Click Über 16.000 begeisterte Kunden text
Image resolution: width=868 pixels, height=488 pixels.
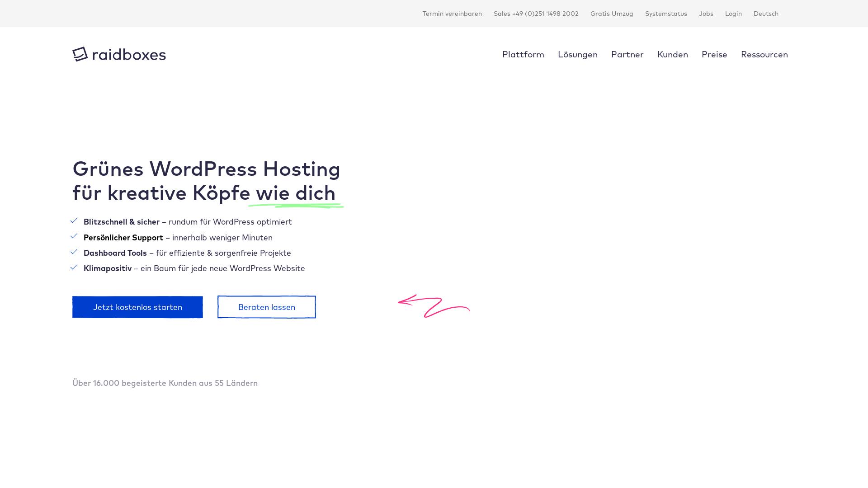point(165,383)
